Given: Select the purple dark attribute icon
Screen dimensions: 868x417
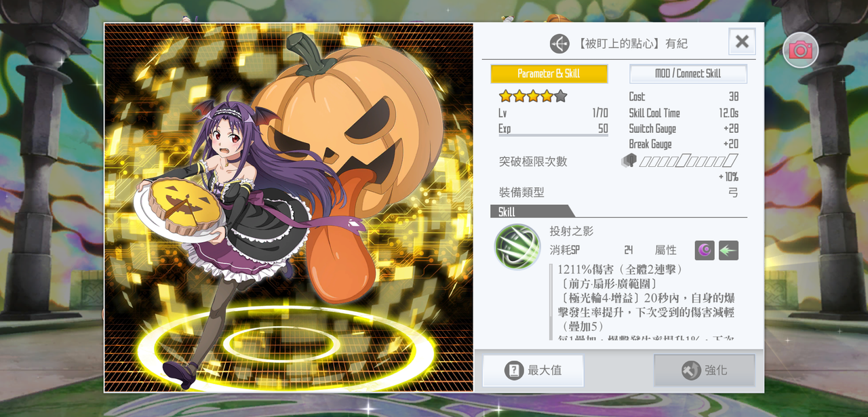Looking at the screenshot, I should point(705,250).
